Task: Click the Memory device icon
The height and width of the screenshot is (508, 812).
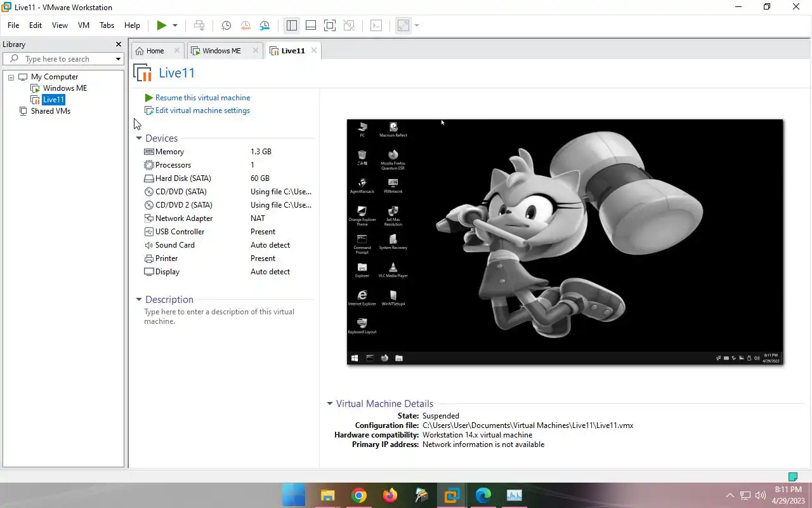Action: [x=149, y=152]
